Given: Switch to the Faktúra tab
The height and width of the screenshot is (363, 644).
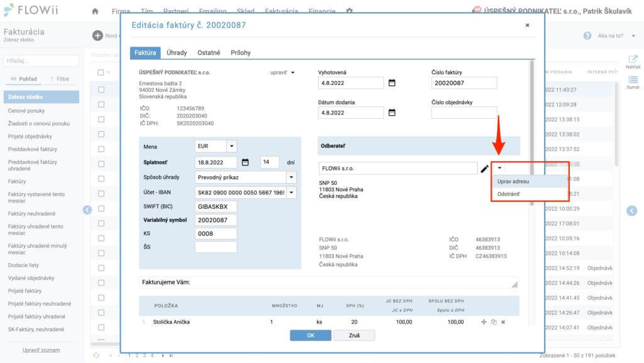Looking at the screenshot, I should pos(145,53).
